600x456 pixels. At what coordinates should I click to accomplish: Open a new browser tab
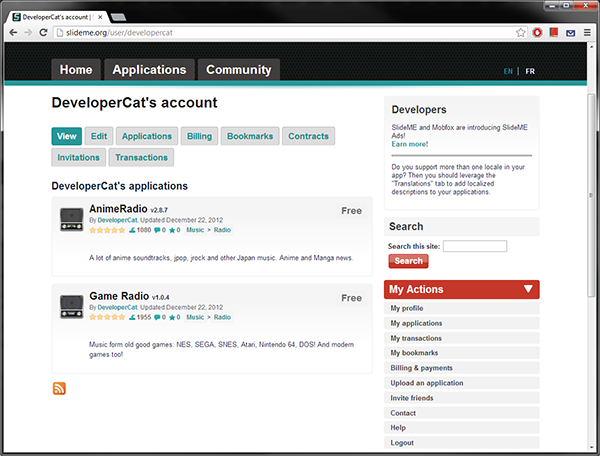pyautogui.click(x=118, y=17)
